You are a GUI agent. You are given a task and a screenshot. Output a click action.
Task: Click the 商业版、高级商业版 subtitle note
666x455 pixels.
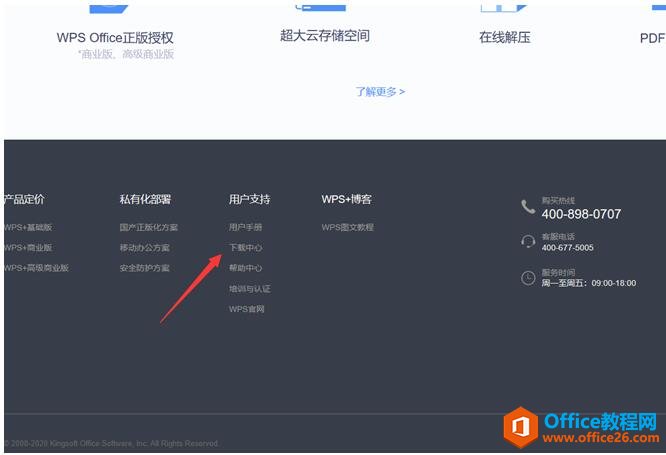pyautogui.click(x=126, y=54)
